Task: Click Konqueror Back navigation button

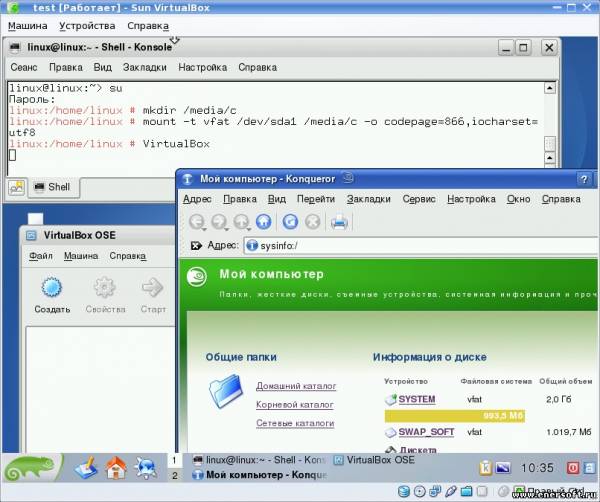Action: (197, 222)
